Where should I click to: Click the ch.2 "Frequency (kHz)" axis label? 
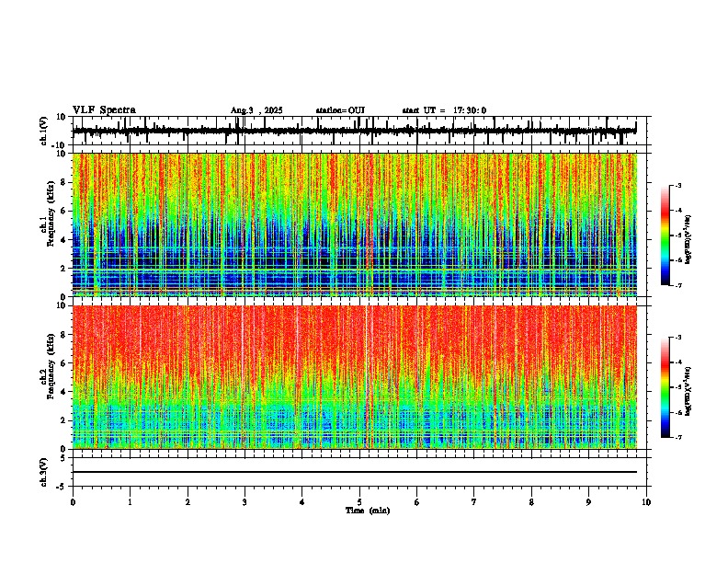tap(51, 365)
